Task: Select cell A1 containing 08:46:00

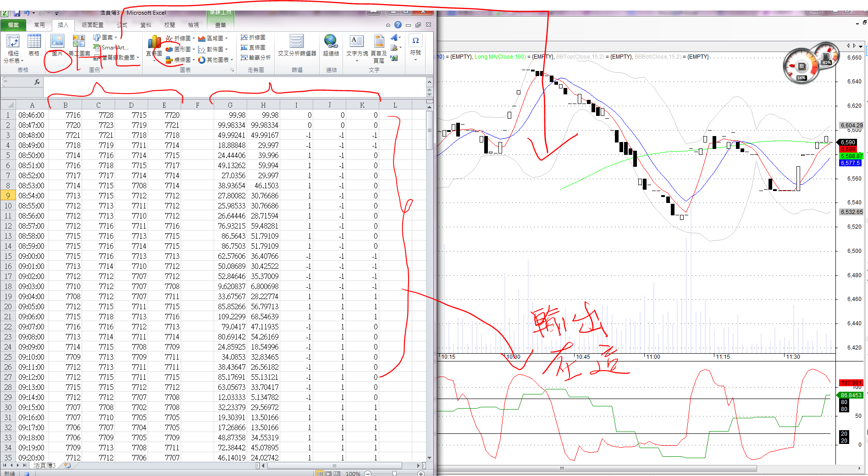Action: pyautogui.click(x=32, y=115)
